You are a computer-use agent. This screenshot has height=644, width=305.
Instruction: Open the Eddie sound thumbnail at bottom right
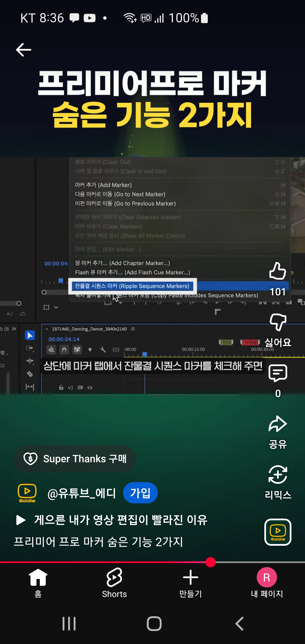pyautogui.click(x=278, y=532)
